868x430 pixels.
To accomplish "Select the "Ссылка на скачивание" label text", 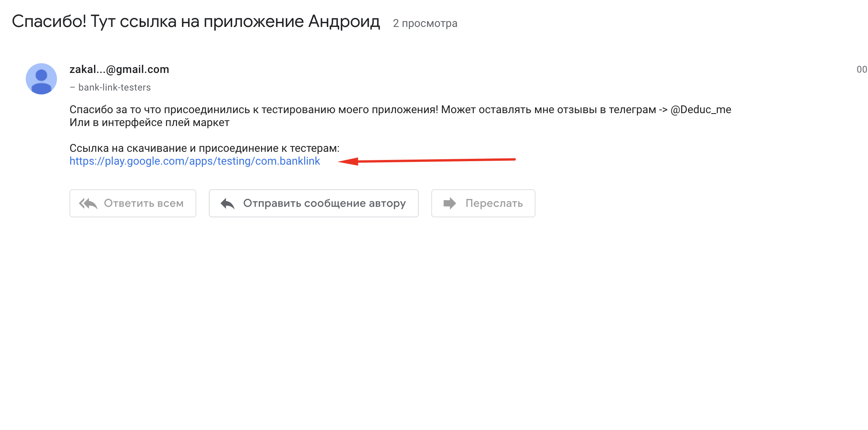I will 205,147.
